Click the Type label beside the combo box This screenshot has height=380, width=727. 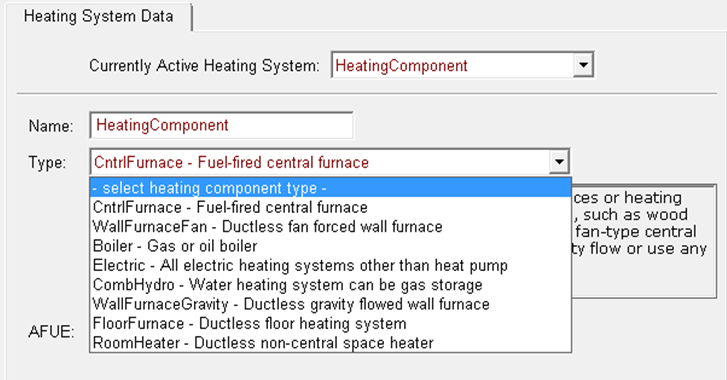tap(47, 163)
